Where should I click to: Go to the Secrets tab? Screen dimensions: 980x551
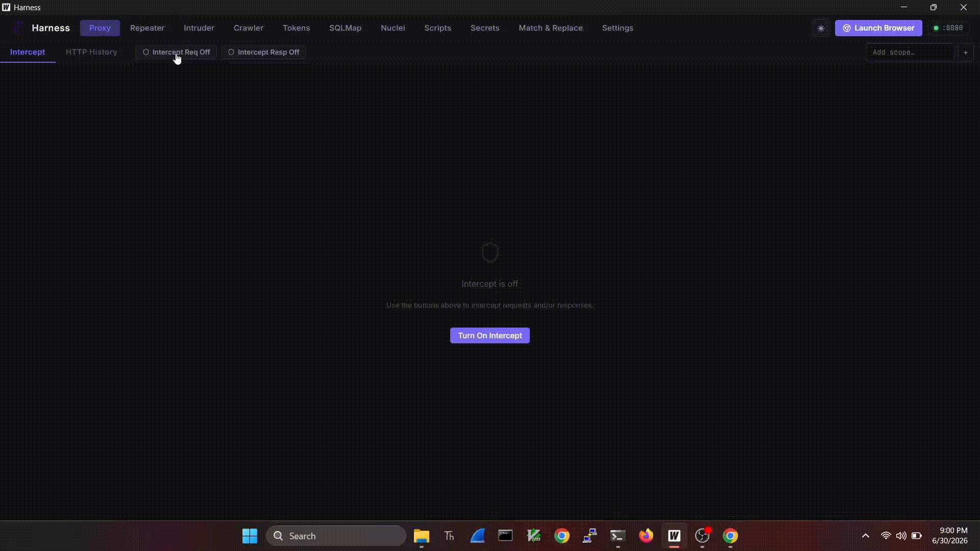pos(485,28)
